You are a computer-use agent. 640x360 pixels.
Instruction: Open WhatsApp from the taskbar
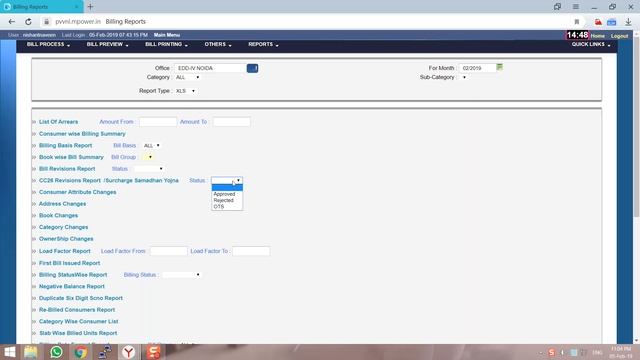tap(56, 352)
